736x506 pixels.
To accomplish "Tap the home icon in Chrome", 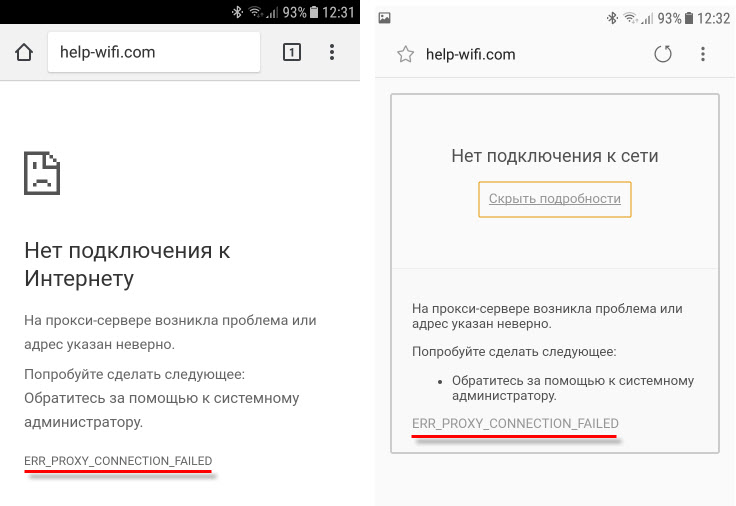I will click(24, 52).
